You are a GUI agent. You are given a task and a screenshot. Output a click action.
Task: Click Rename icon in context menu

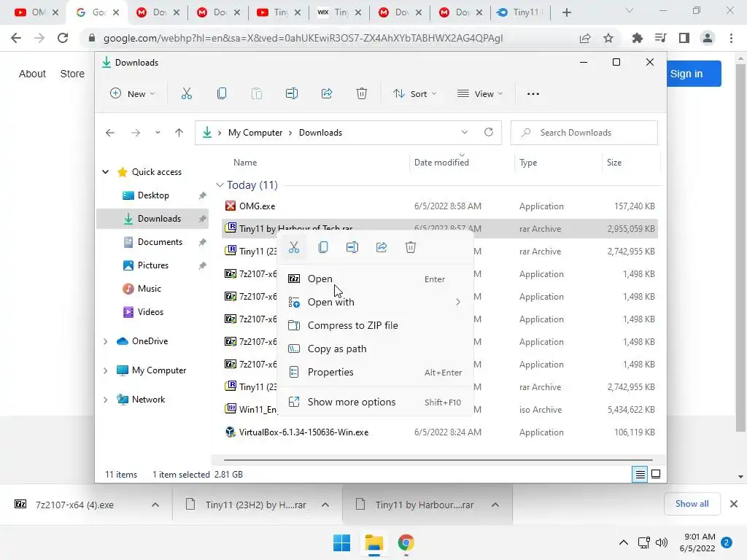tap(352, 248)
